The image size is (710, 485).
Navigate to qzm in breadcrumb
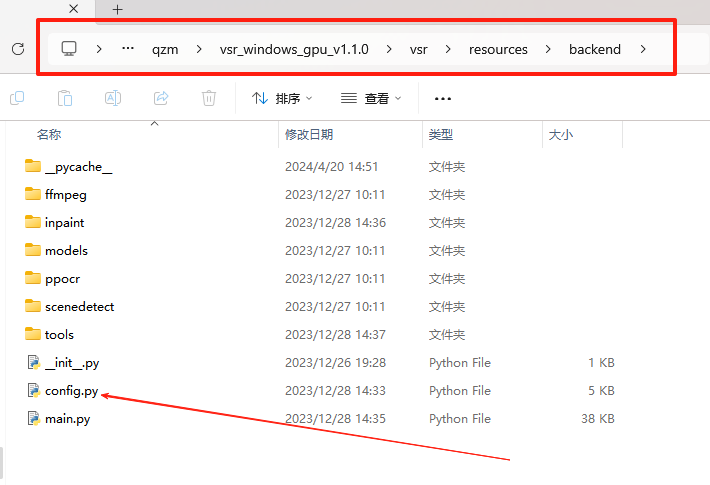point(165,49)
